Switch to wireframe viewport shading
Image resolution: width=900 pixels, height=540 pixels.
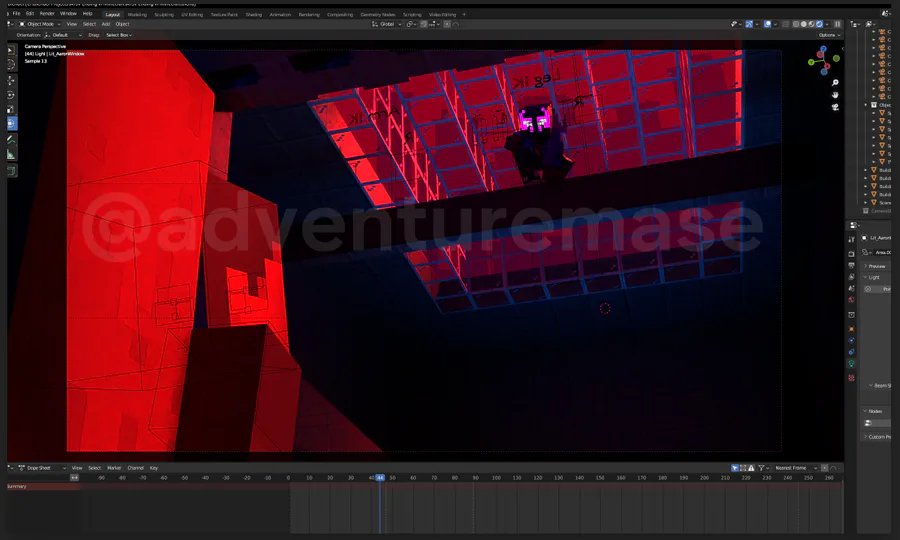(796, 24)
